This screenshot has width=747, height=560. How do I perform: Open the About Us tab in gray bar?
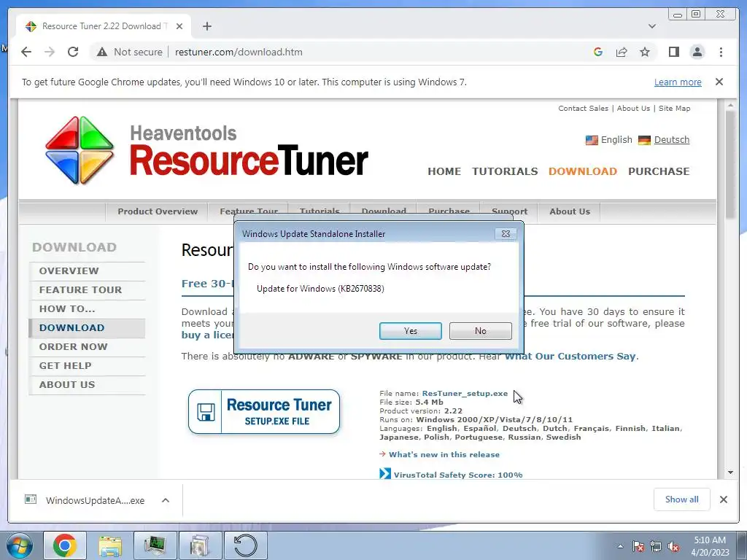pos(569,211)
